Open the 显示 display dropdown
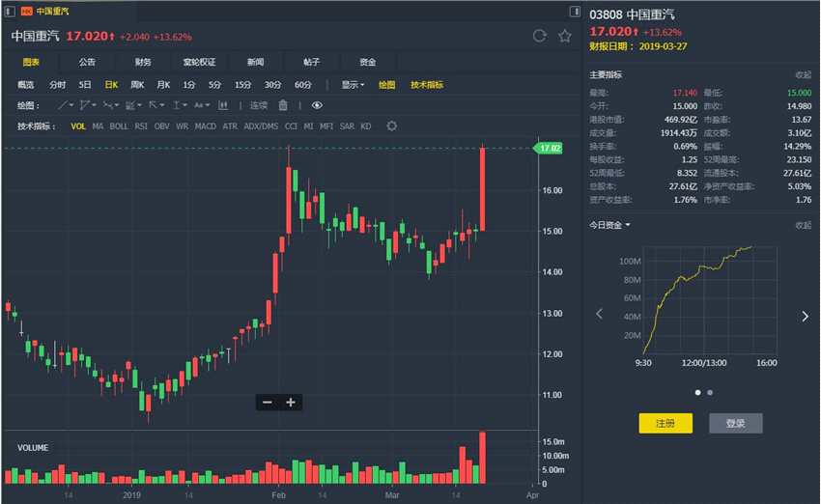This screenshot has height=504, width=821. point(353,85)
